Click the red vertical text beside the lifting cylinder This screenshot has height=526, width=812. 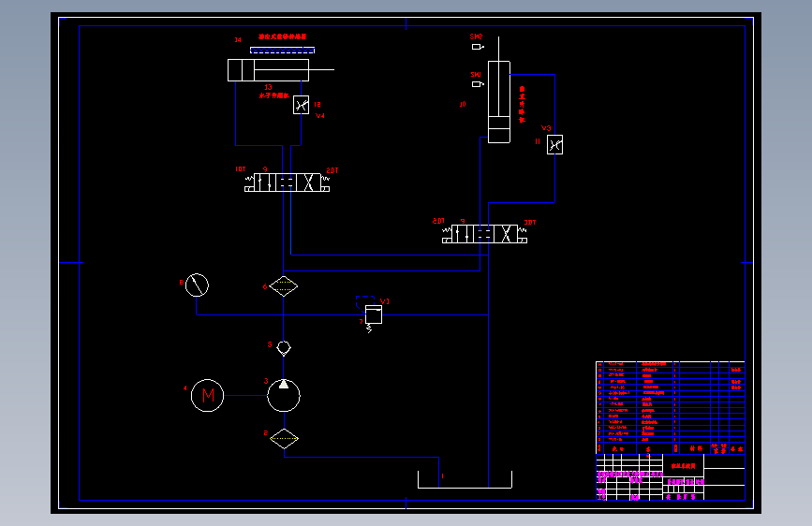click(522, 105)
